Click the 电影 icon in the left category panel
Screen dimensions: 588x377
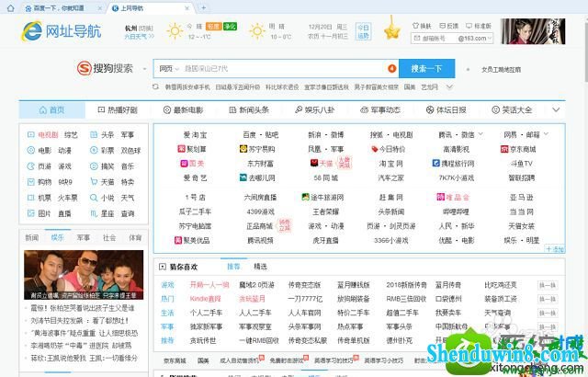(30, 150)
